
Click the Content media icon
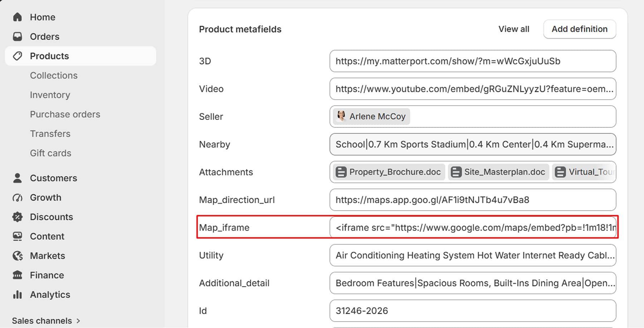[x=17, y=236]
